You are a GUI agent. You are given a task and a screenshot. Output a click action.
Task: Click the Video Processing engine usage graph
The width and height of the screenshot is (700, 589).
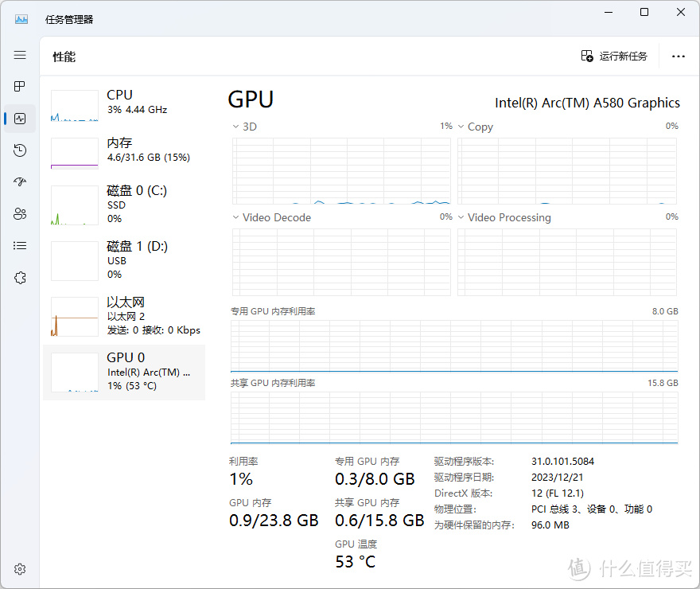coord(567,262)
